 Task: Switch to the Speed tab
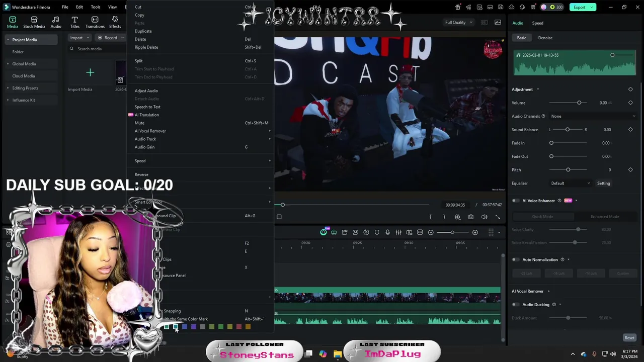[x=537, y=23]
